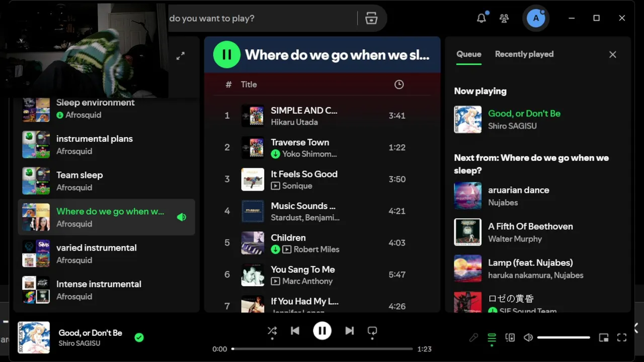The height and width of the screenshot is (362, 644).
Task: Play track SIMPLE AND C... by Hikaru Utada
Action: coord(322,116)
